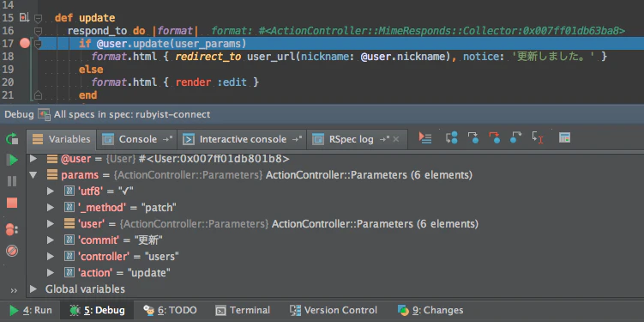Click Show Execution Point icon
The height and width of the screenshot is (322, 644).
tap(425, 138)
